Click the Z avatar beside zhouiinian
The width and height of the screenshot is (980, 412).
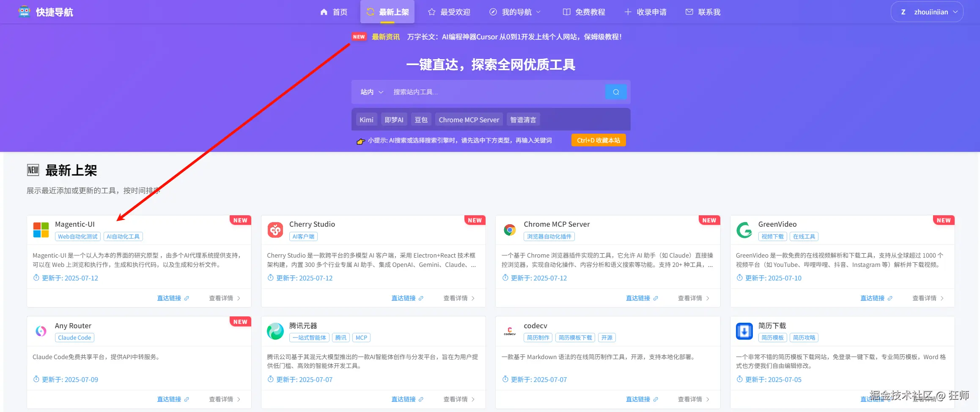(903, 12)
